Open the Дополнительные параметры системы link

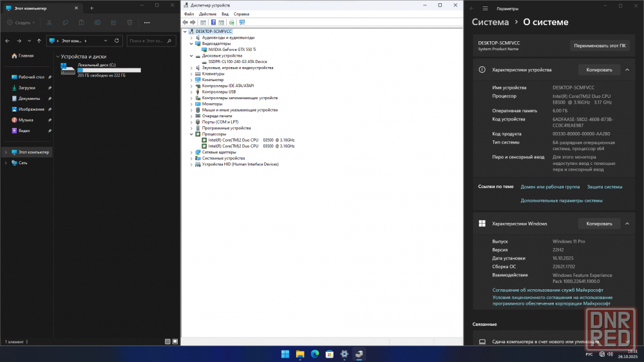coord(562,200)
